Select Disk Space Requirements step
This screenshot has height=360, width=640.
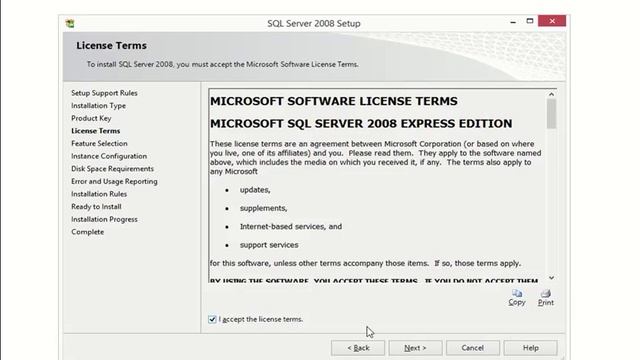(x=112, y=169)
